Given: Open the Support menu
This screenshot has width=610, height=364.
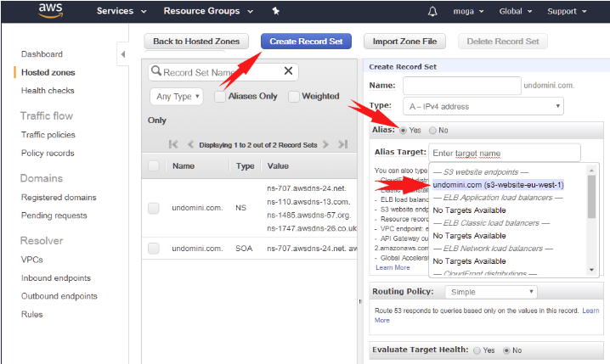Looking at the screenshot, I should tap(567, 11).
